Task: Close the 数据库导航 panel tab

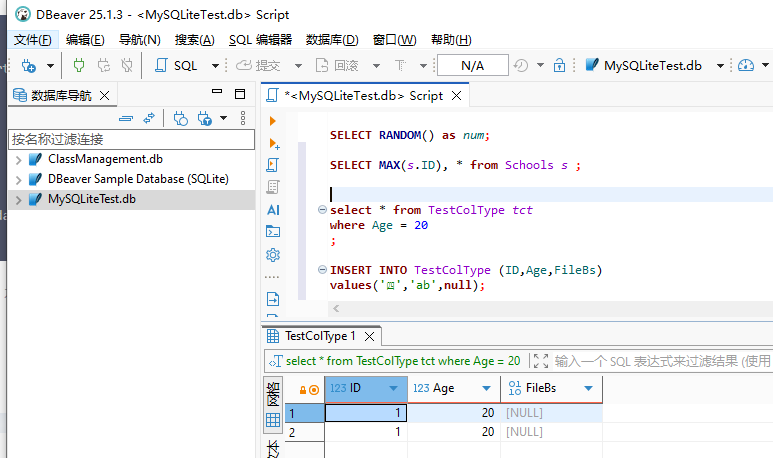Action: [x=105, y=96]
